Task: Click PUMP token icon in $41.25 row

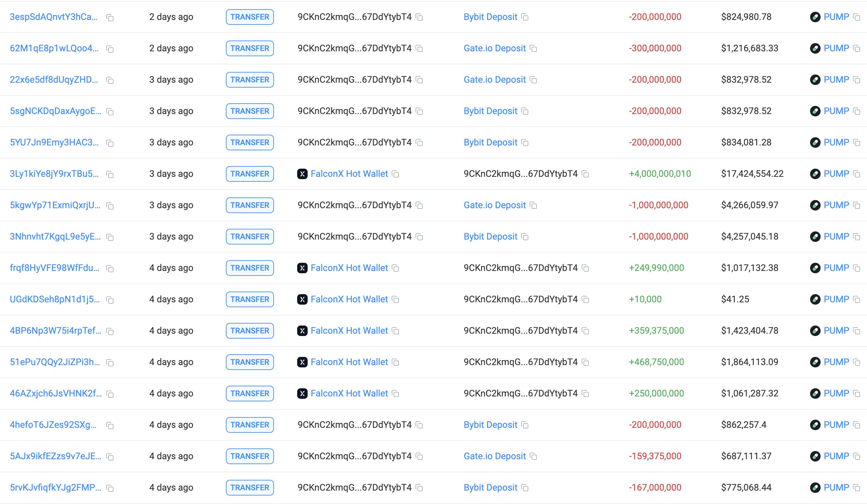Action: click(x=815, y=299)
